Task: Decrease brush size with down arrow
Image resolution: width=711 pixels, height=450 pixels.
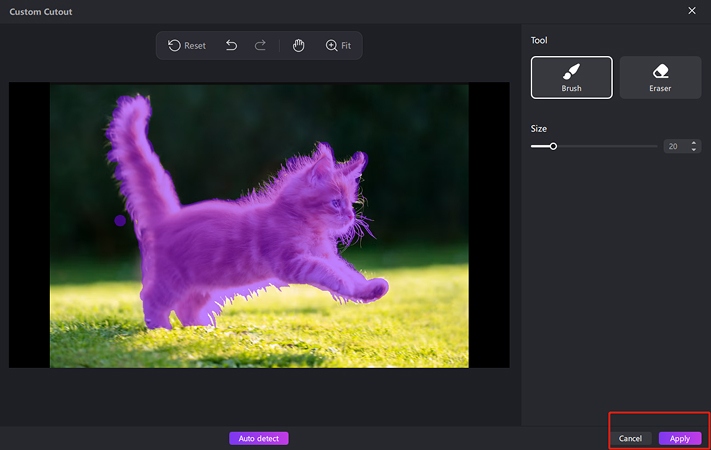Action: (x=694, y=150)
